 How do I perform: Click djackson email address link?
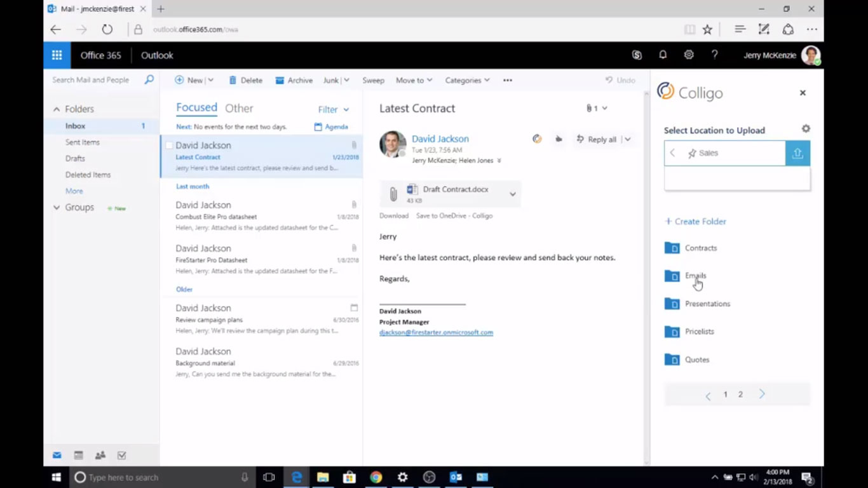(x=436, y=332)
